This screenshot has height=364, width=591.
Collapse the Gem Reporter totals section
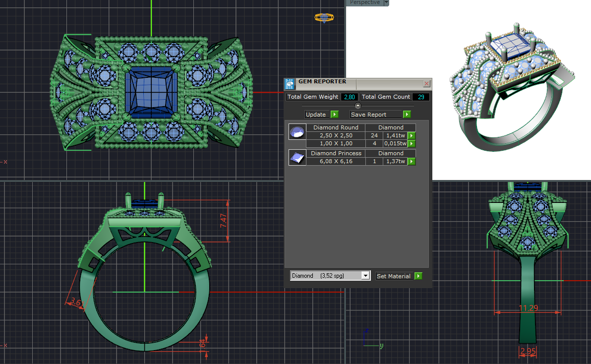358,106
